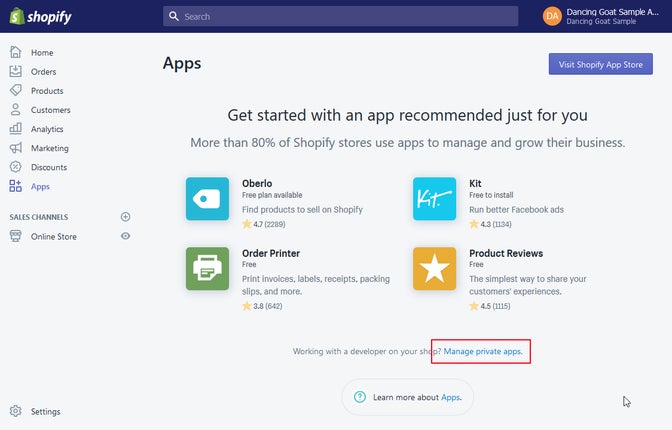Click Oberlo's 4.7 (2289) rating

pyautogui.click(x=264, y=224)
